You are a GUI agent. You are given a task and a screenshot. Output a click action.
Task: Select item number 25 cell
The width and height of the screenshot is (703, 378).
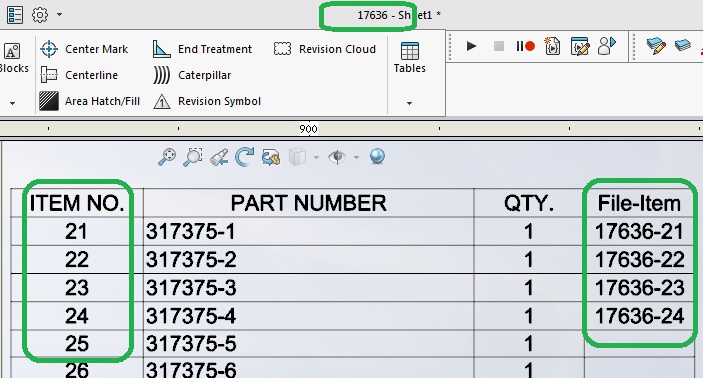(77, 343)
